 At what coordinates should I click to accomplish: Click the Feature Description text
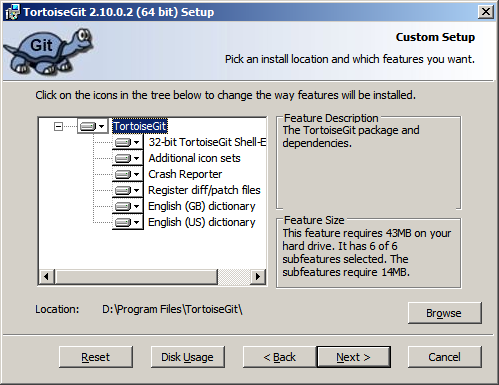351,136
